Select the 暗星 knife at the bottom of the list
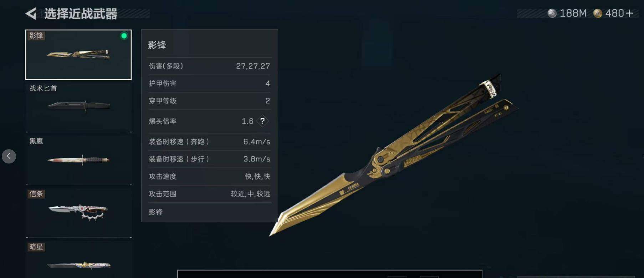Screen dimensions: 644x278 [x=78, y=259]
